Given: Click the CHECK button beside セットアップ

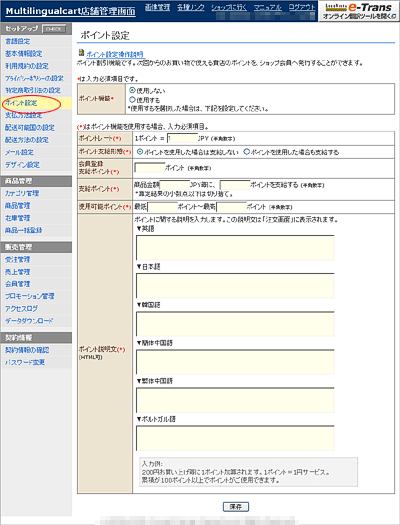Looking at the screenshot, I should [x=54, y=29].
